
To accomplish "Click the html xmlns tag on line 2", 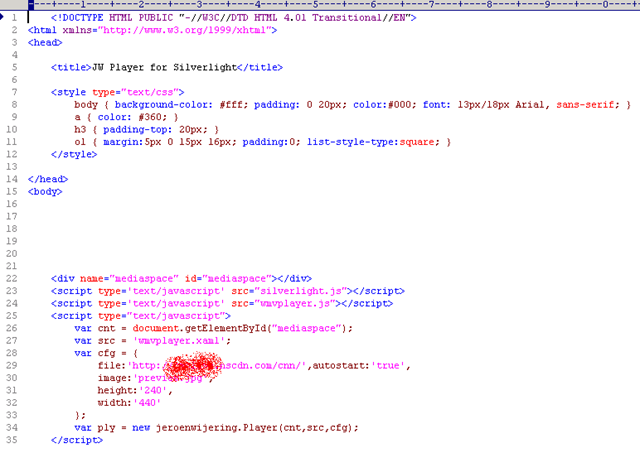I will pos(152,30).
